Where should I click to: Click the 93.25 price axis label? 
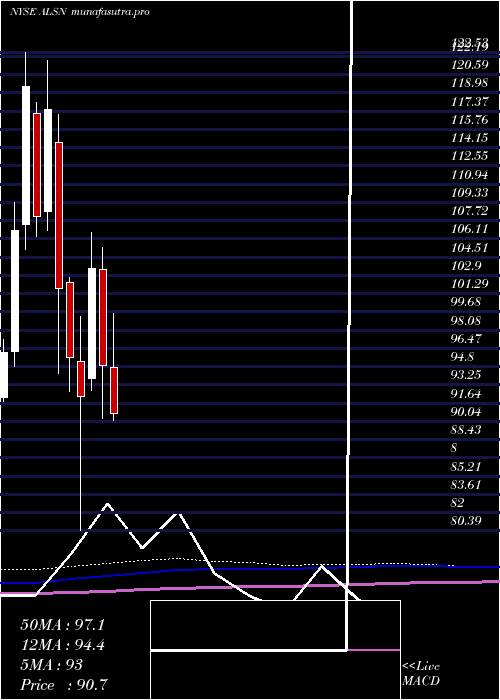click(x=466, y=375)
